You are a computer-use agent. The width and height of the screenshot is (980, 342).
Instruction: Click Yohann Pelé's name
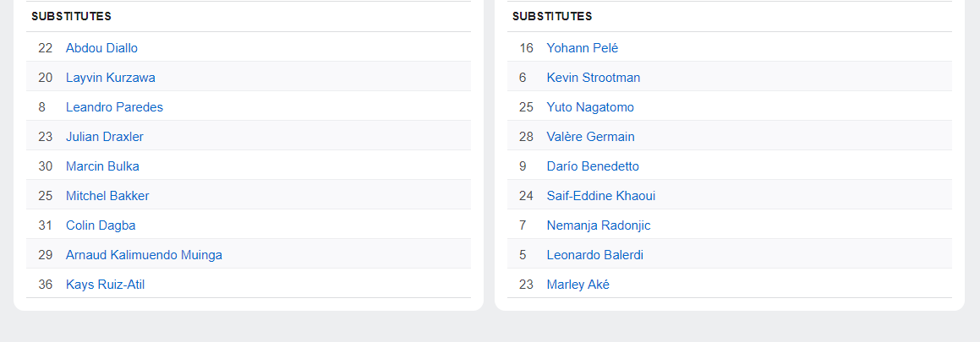click(583, 48)
